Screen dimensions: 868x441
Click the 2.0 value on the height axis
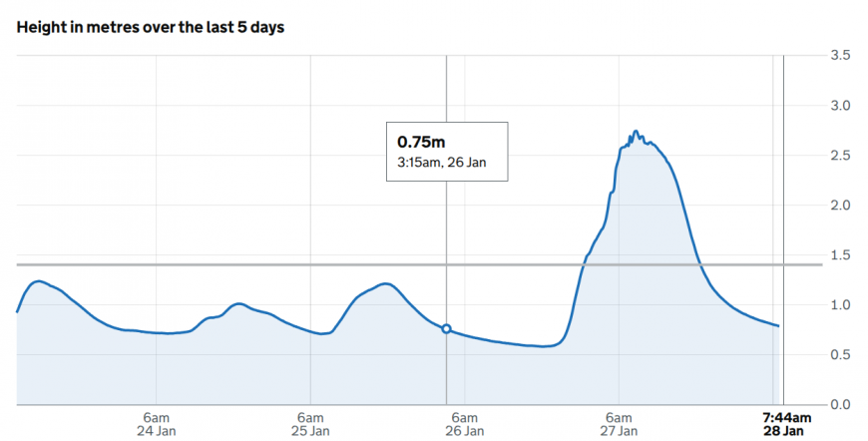pos(840,206)
